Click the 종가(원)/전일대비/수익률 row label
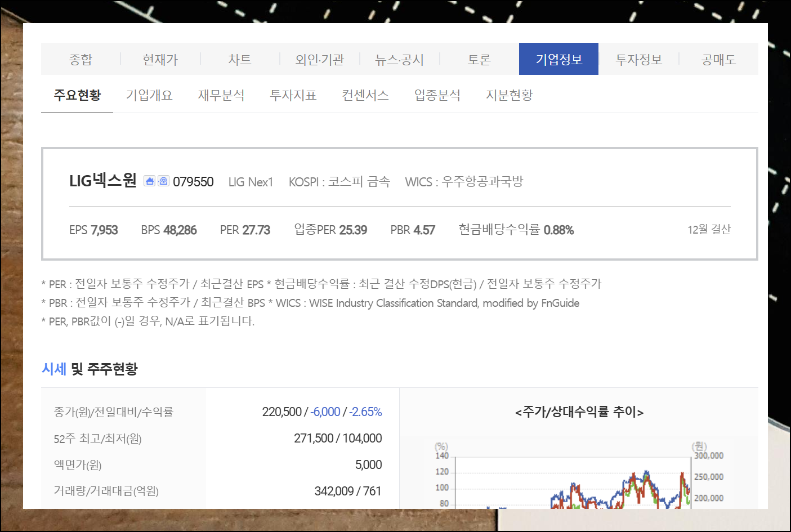 coord(114,412)
